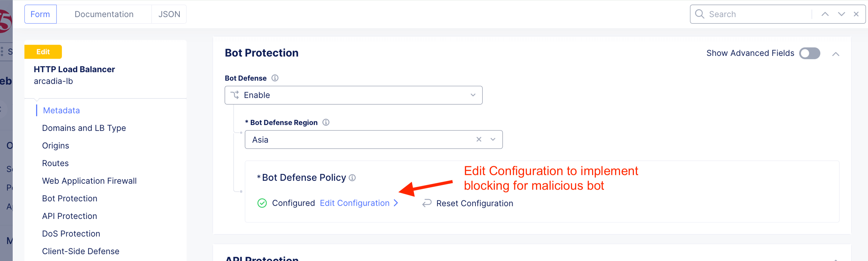Jump to the API Protection section
Viewport: 868px width, 261px height.
click(69, 216)
